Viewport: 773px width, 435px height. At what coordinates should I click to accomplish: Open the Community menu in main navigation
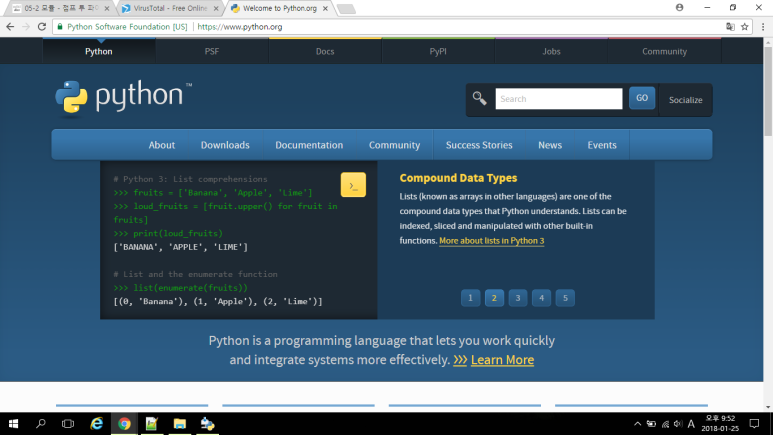pos(394,145)
